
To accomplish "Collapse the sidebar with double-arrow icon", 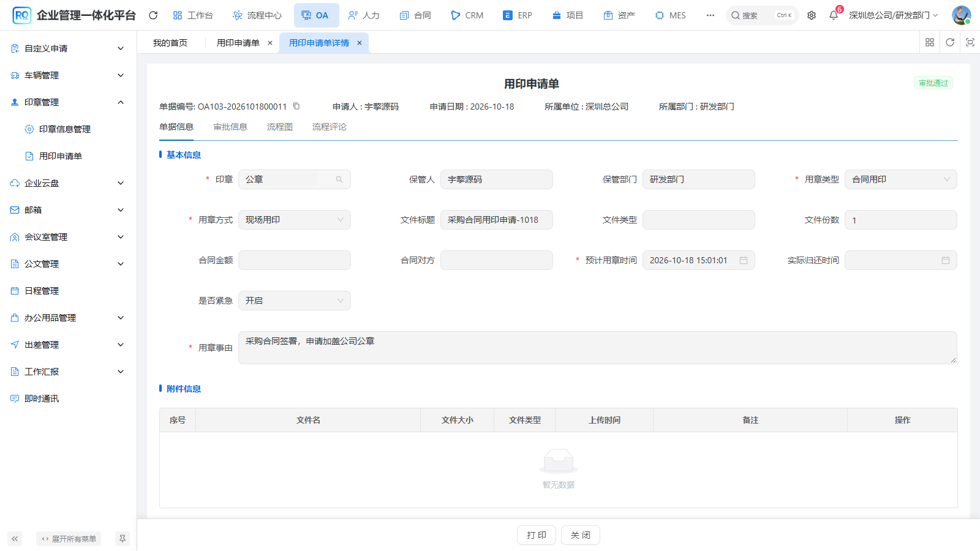I will point(15,539).
